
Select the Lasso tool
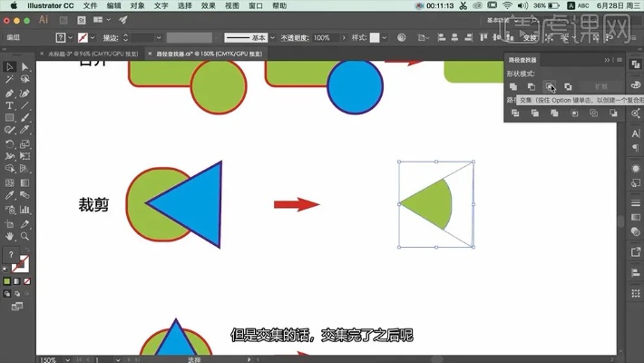coord(24,79)
